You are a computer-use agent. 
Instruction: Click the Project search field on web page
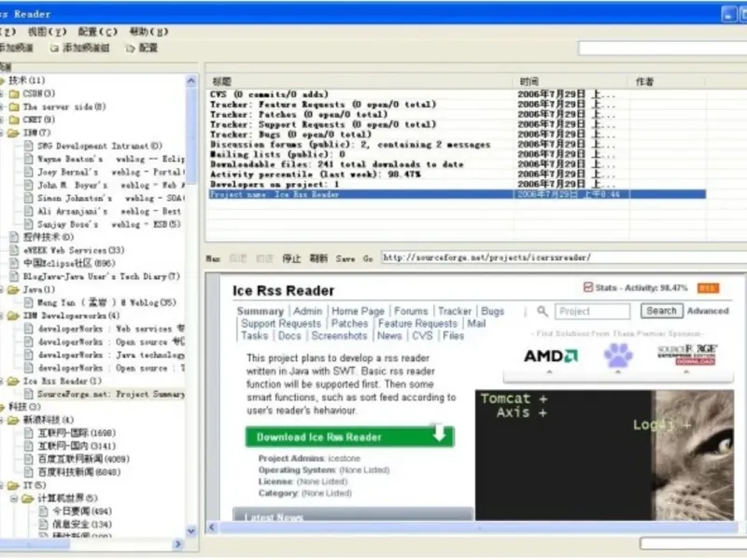[593, 312]
